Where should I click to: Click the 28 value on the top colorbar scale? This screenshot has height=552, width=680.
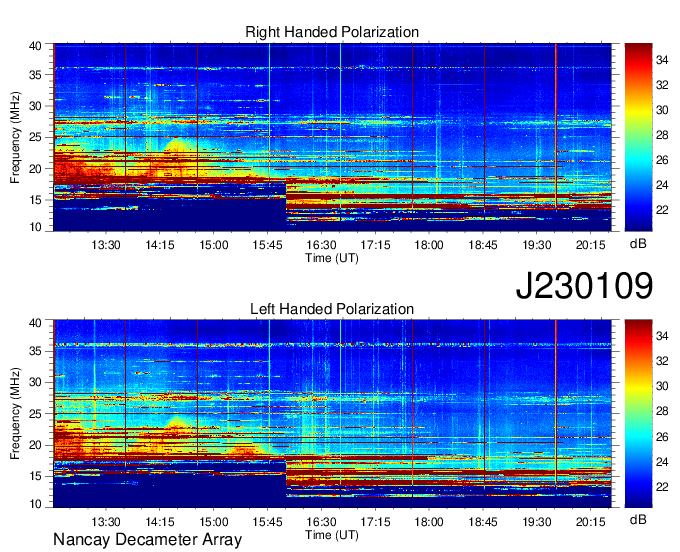[662, 135]
